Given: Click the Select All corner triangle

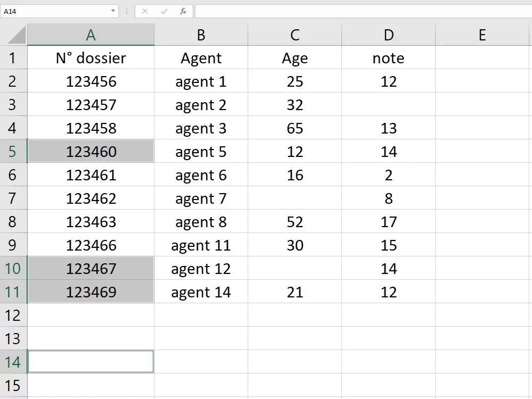Looking at the screenshot, I should [x=17, y=35].
